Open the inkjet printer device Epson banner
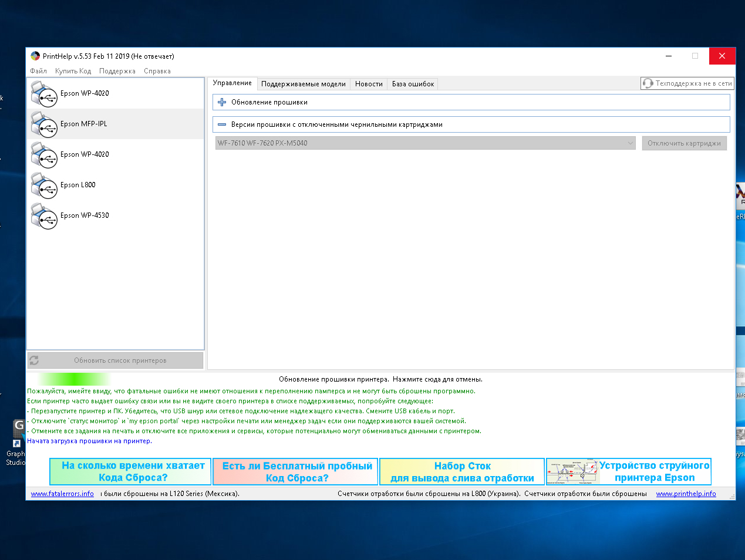Viewport: 745px width, 560px height. click(x=629, y=471)
